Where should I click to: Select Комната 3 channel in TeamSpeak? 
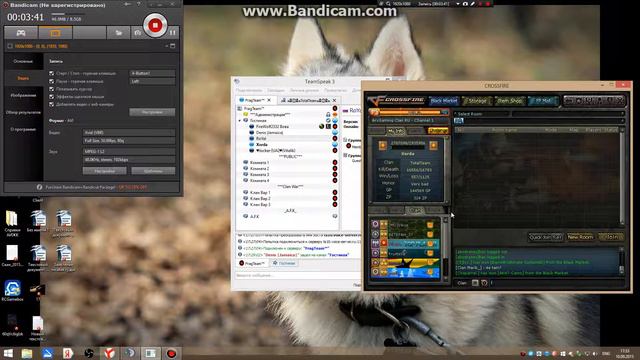pyautogui.click(x=259, y=174)
